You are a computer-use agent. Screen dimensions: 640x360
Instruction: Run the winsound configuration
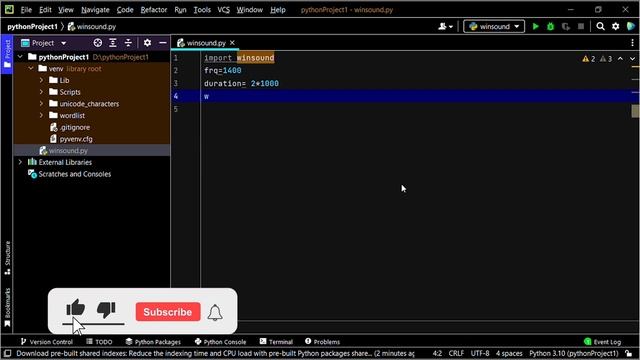(536, 27)
